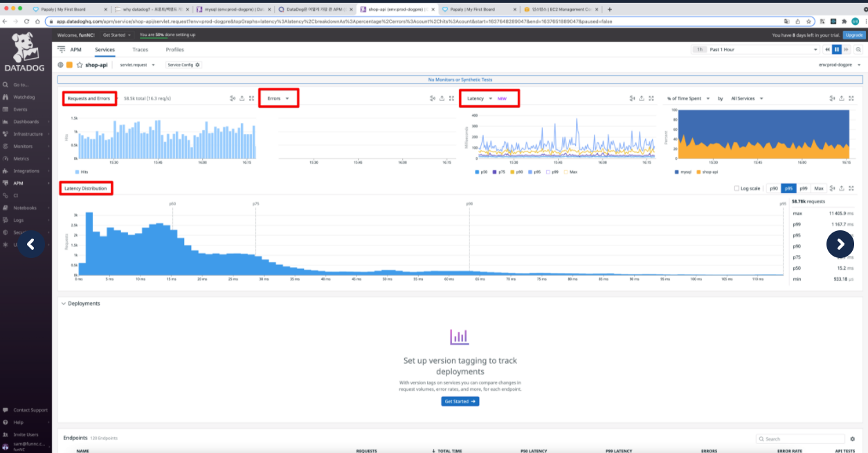Viewport: 868px width, 453px height.
Task: Export the Requests and Errors graph
Action: coord(242,98)
